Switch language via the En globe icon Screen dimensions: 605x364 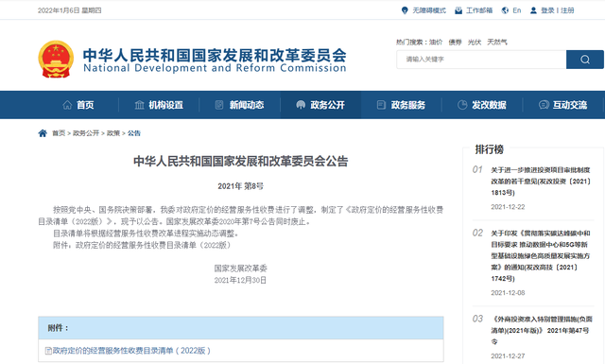tap(505, 10)
